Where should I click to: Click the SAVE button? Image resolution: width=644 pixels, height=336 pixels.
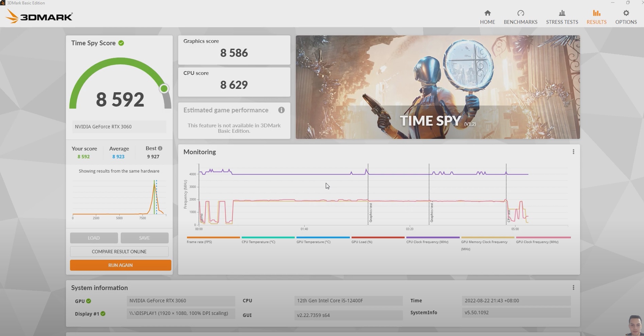tap(145, 238)
